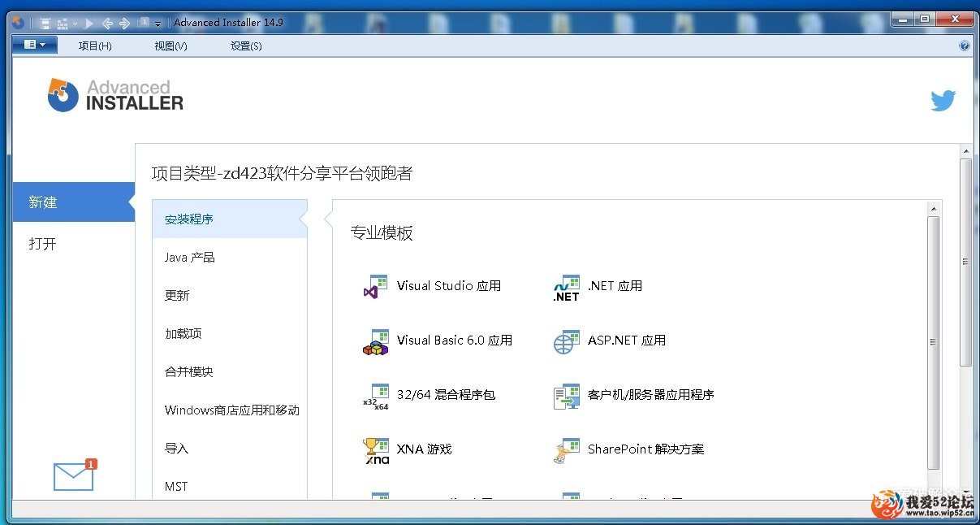Click the notification icon in quick access toolbar
The height and width of the screenshot is (525, 980).
pos(145,23)
